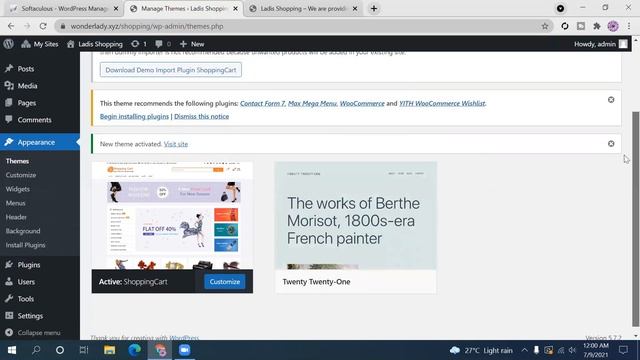Open the New content menu
The image size is (640, 360).
(x=192, y=44)
